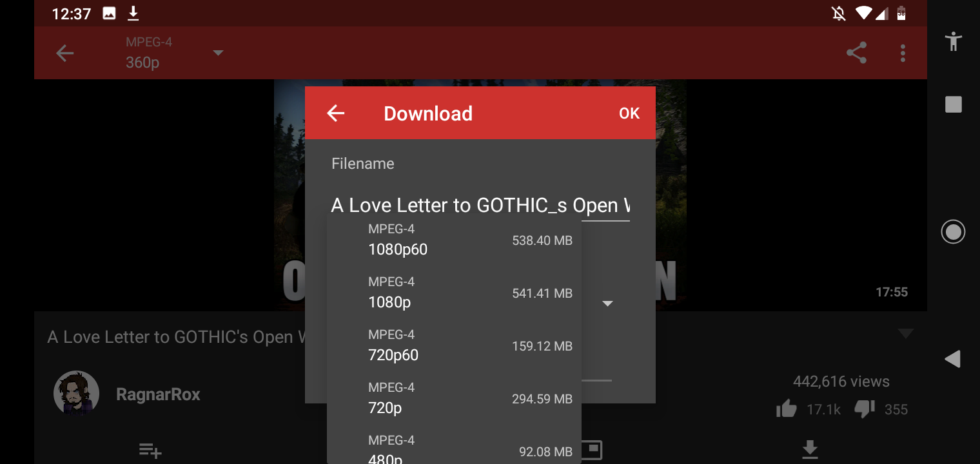Open RagnarRox channel avatar
The width and height of the screenshot is (980, 464).
click(x=76, y=394)
